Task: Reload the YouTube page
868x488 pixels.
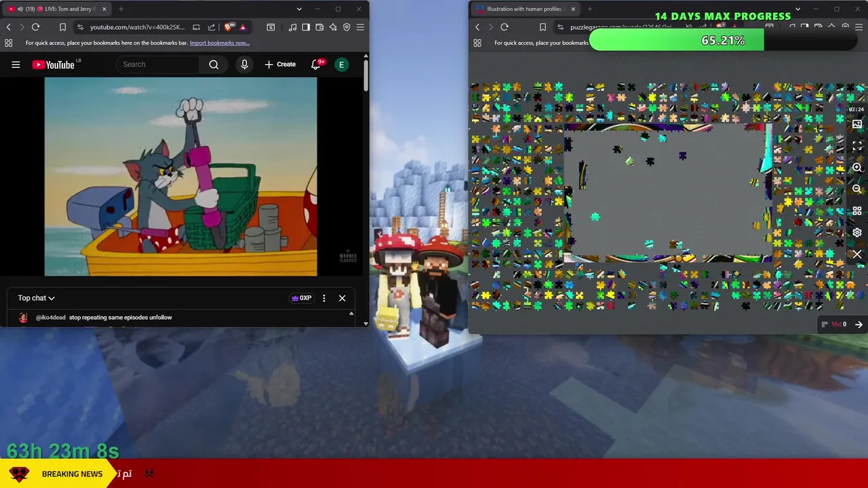Action: 35,27
